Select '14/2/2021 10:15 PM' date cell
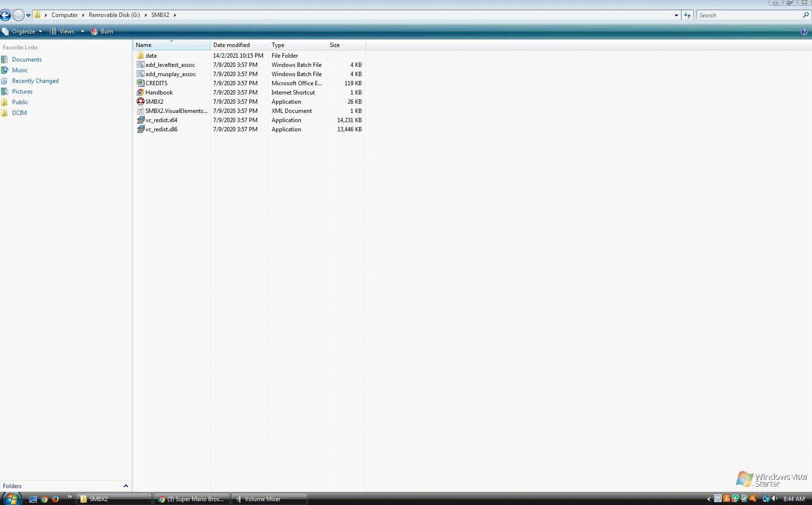 (x=238, y=56)
